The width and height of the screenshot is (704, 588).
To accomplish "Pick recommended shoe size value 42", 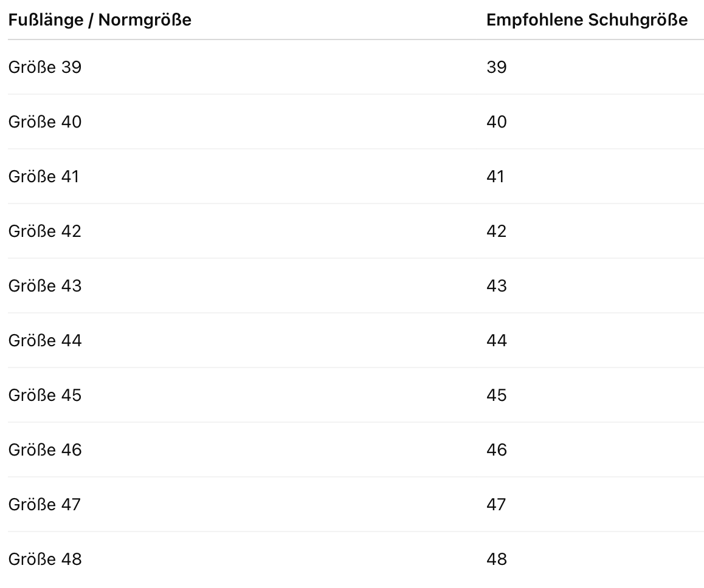I will click(496, 231).
